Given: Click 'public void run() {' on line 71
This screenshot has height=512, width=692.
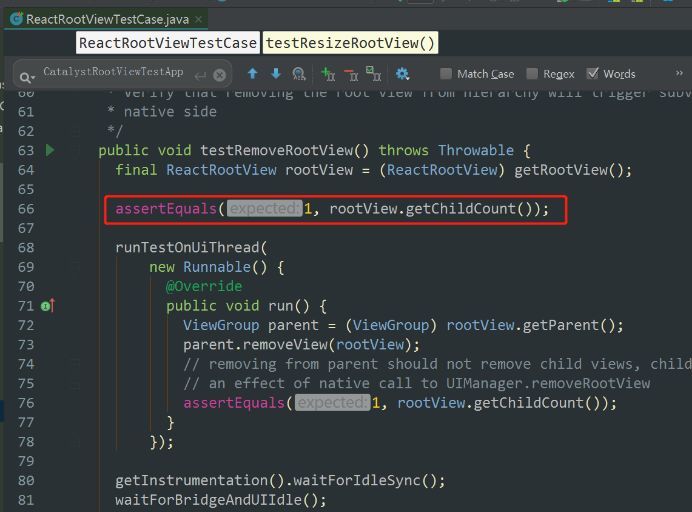Looking at the screenshot, I should tap(246, 306).
